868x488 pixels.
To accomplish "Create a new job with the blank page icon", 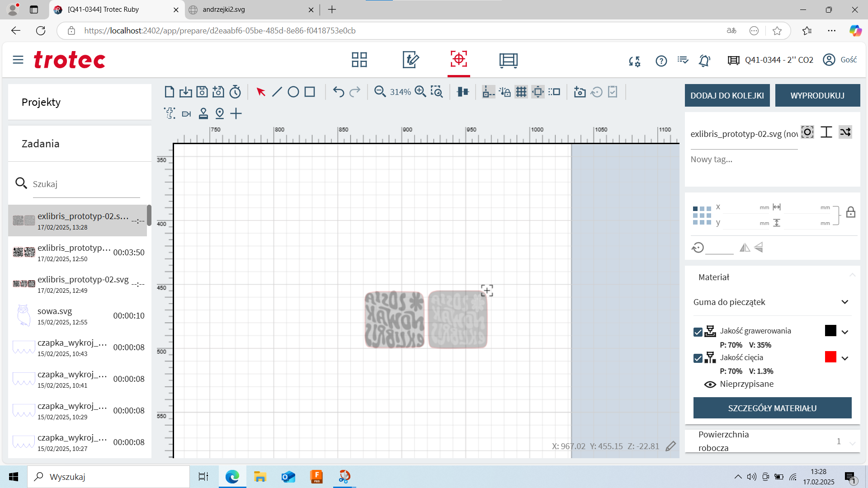I will coord(170,92).
